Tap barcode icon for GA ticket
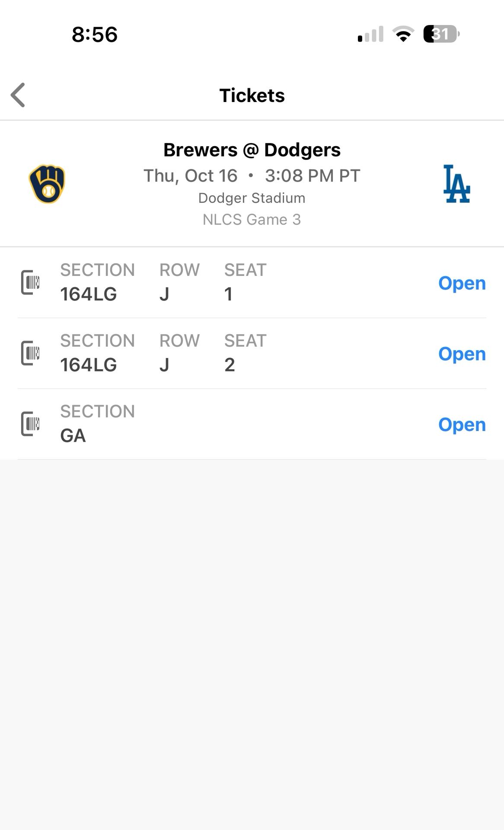The image size is (504, 830). (30, 424)
